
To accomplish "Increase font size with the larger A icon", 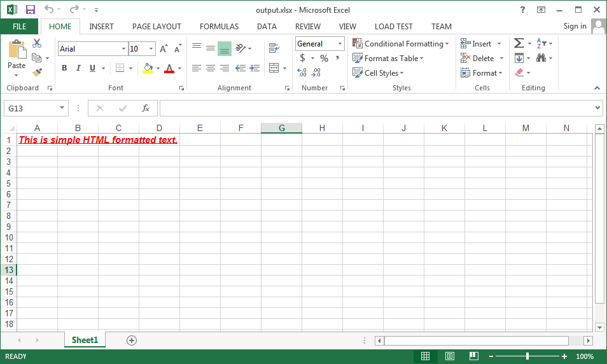I will pyautogui.click(x=164, y=48).
